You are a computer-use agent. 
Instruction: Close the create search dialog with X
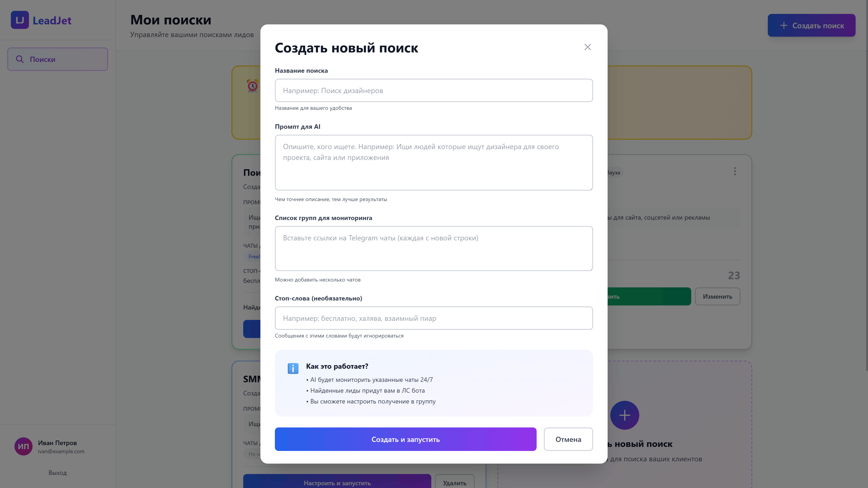(587, 47)
